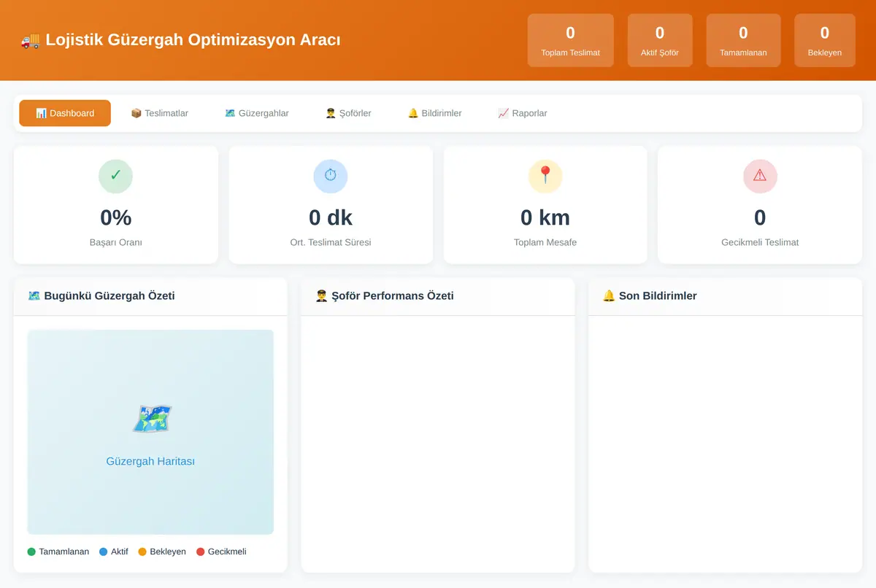This screenshot has width=876, height=588.
Task: Click the Ort. Teslimat Süresi label
Action: [x=331, y=242]
